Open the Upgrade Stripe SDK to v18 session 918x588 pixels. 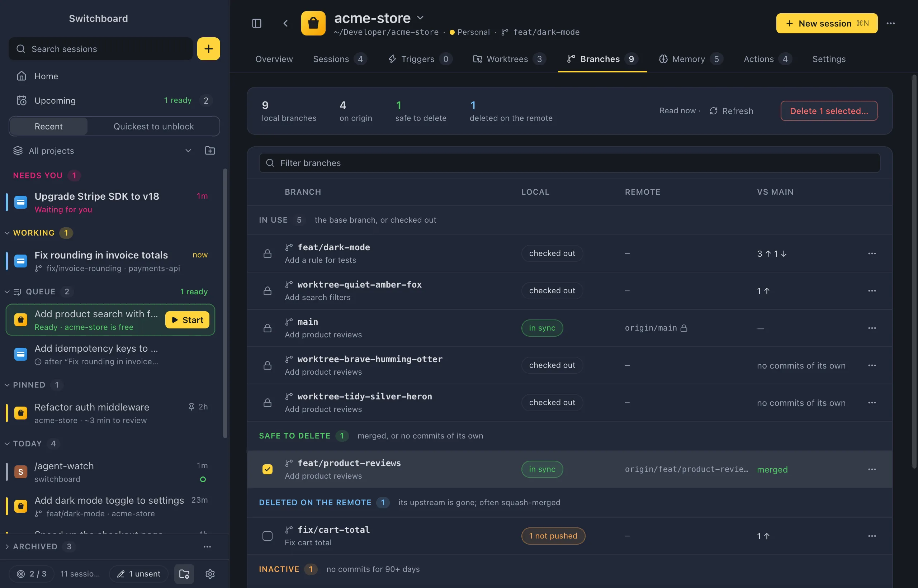coord(111,202)
